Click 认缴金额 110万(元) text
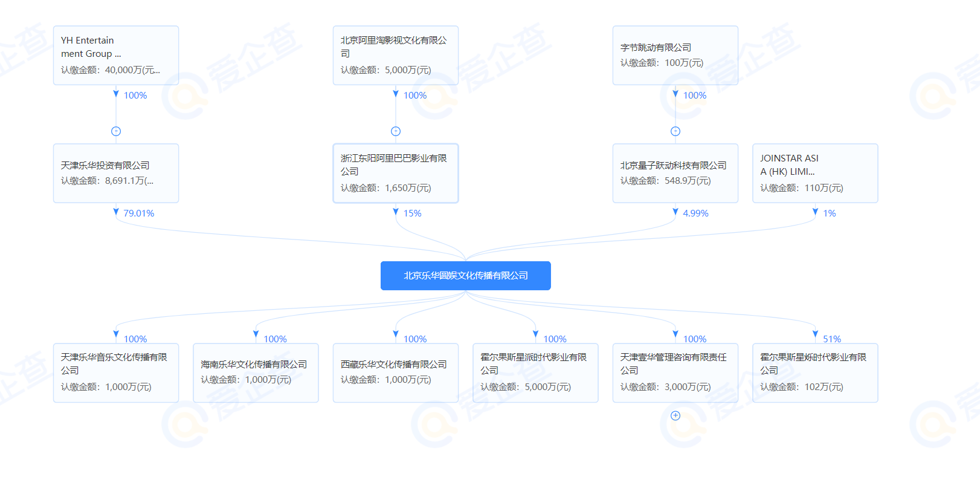The height and width of the screenshot is (485, 980). tap(801, 188)
